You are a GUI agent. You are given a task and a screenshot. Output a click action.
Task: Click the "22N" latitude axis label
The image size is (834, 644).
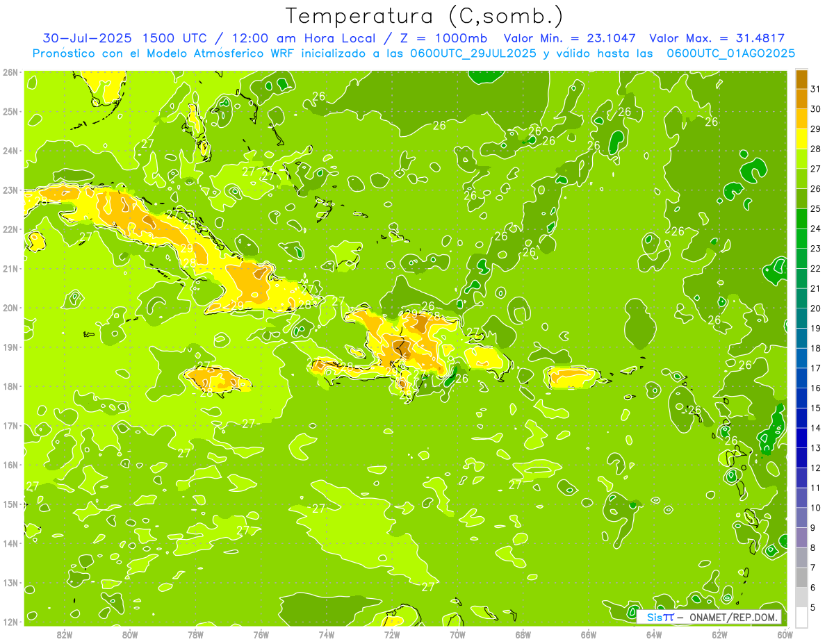tap(10, 229)
